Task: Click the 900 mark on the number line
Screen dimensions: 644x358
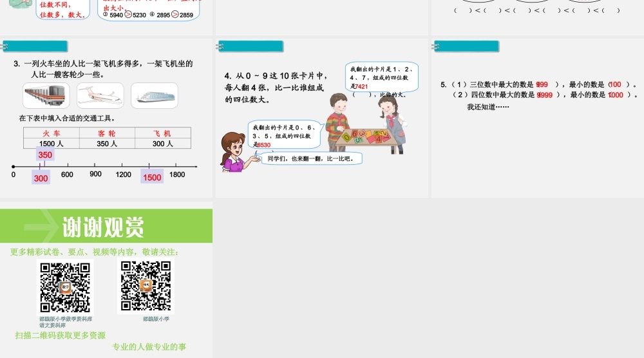Action: 95,174
